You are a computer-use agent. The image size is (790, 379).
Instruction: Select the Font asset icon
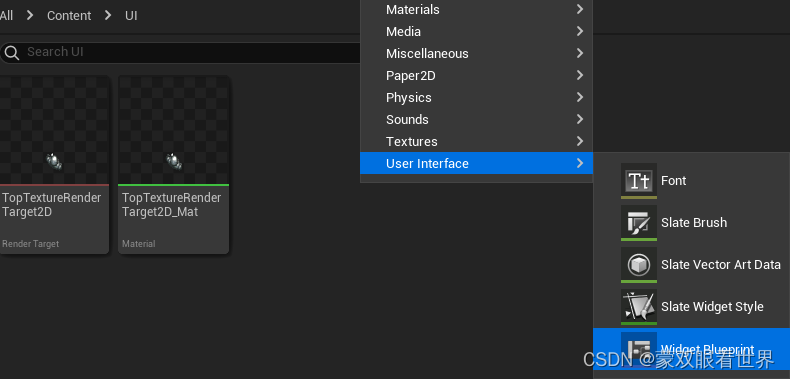[x=639, y=180]
